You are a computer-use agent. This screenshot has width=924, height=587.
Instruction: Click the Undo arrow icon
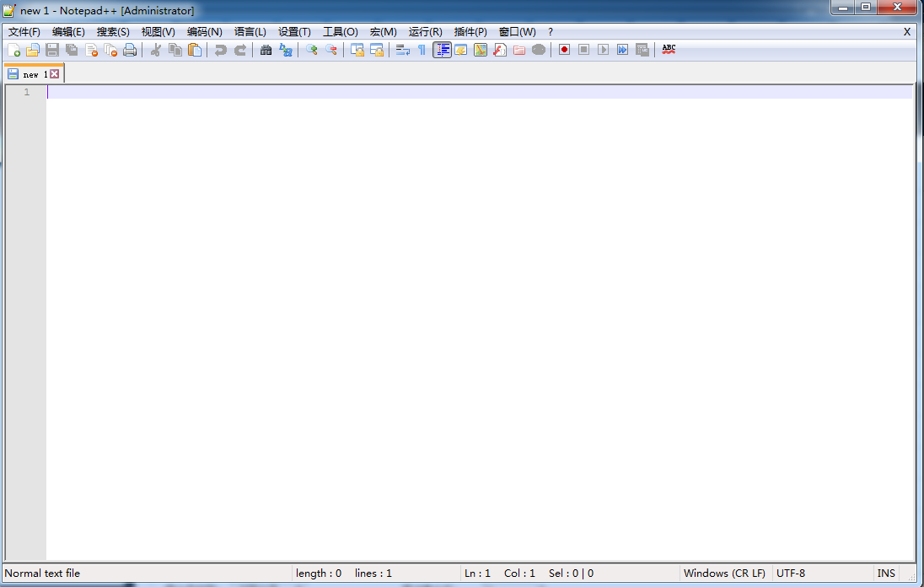click(220, 50)
